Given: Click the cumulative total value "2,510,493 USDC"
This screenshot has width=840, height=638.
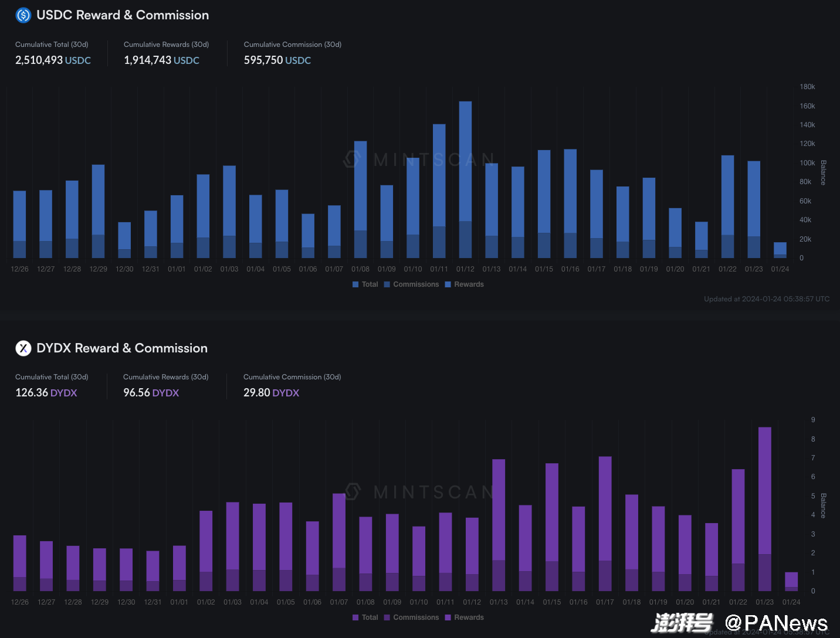Looking at the screenshot, I should [x=53, y=60].
